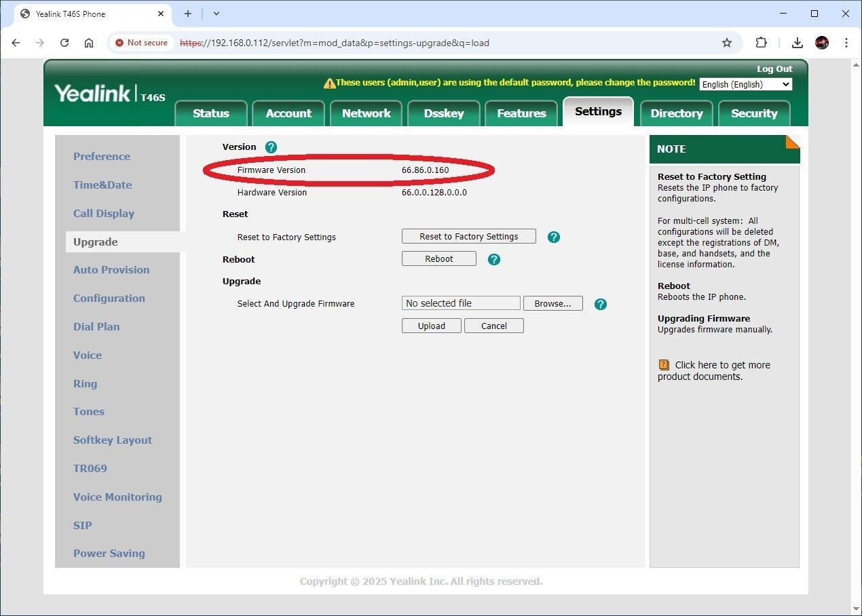Switch to the Network tab
Screen dimensions: 862x616
coord(367,113)
